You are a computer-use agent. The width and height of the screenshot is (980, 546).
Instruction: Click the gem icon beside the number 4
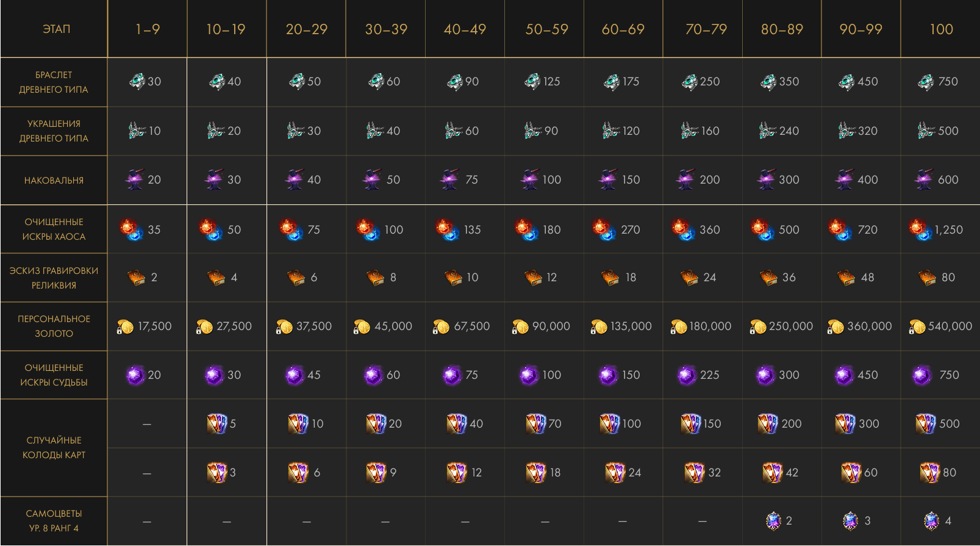pos(931,520)
